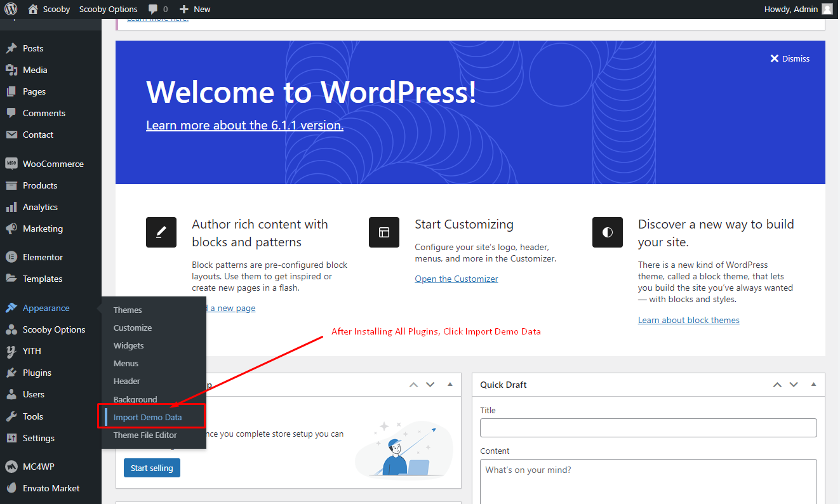Click the Start selling button

pos(152,468)
